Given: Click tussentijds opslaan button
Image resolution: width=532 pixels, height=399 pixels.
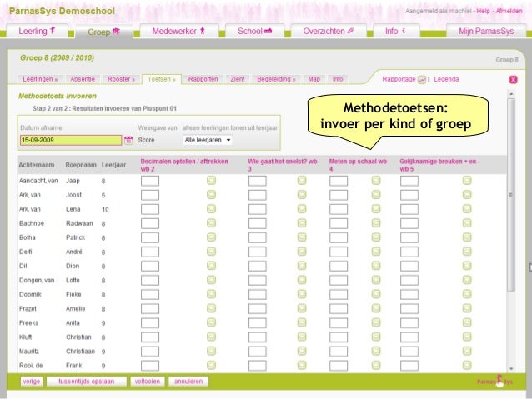Looking at the screenshot, I should (87, 382).
